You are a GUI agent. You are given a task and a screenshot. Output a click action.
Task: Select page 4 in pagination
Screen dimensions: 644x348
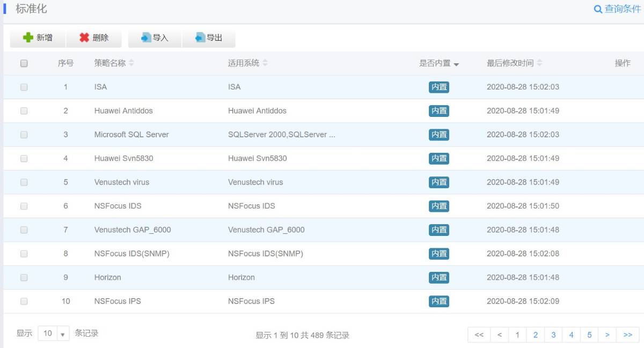point(571,335)
